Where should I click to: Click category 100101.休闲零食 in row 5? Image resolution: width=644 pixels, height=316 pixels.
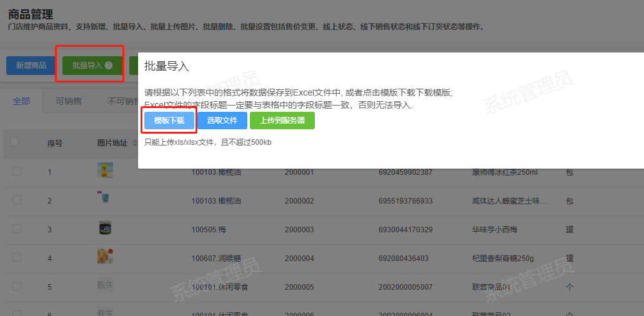(219, 287)
